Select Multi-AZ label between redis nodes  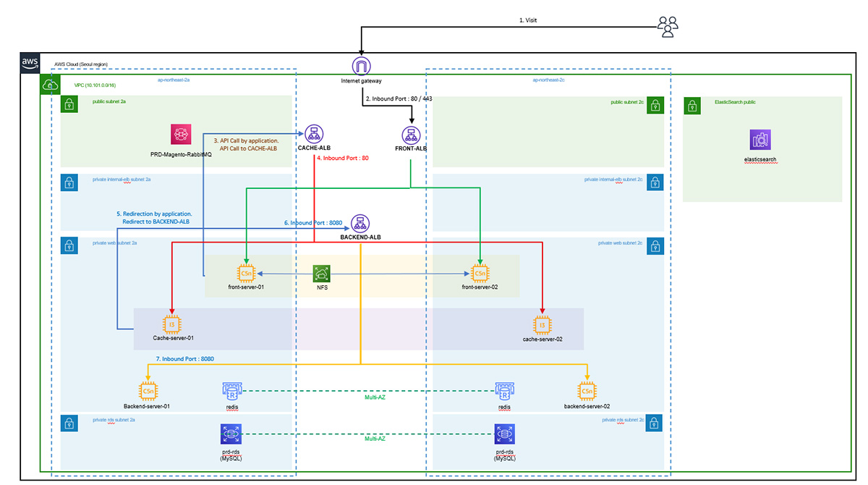point(375,397)
